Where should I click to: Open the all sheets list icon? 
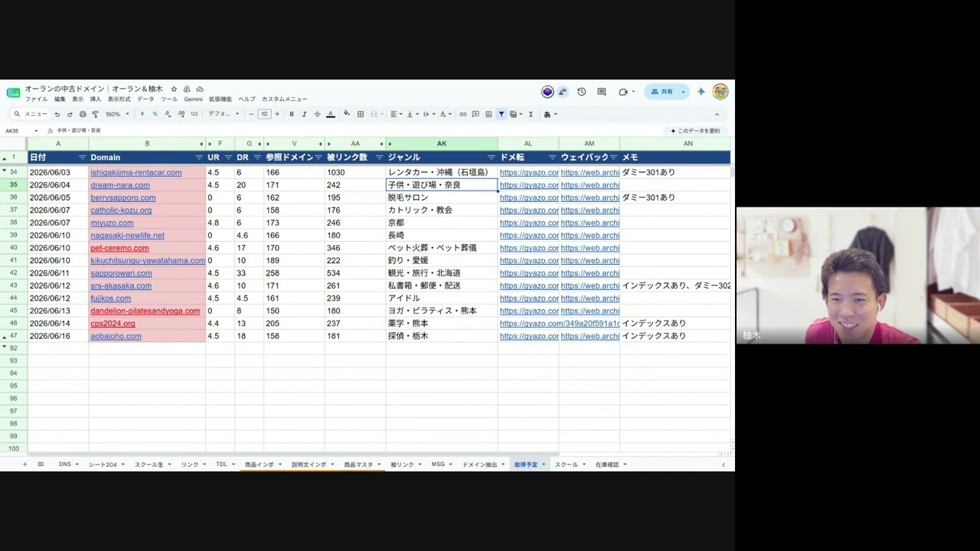41,465
